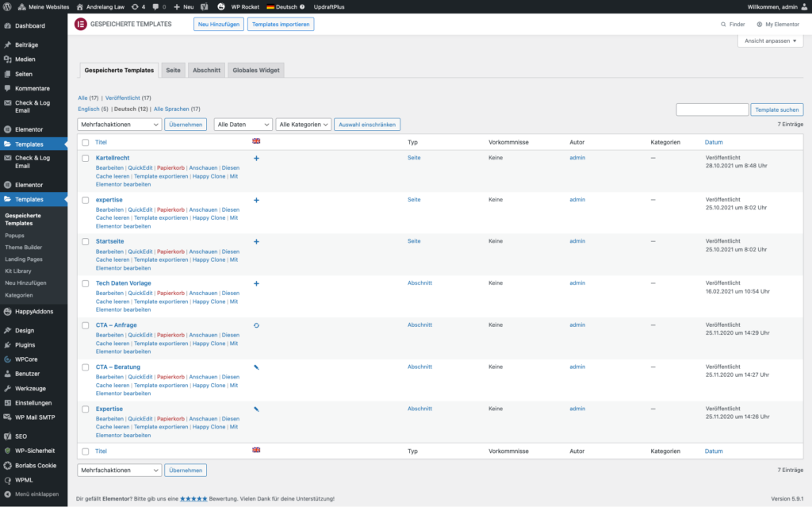
Task: Click the WordPress logo in admin bar
Action: [x=7, y=6]
